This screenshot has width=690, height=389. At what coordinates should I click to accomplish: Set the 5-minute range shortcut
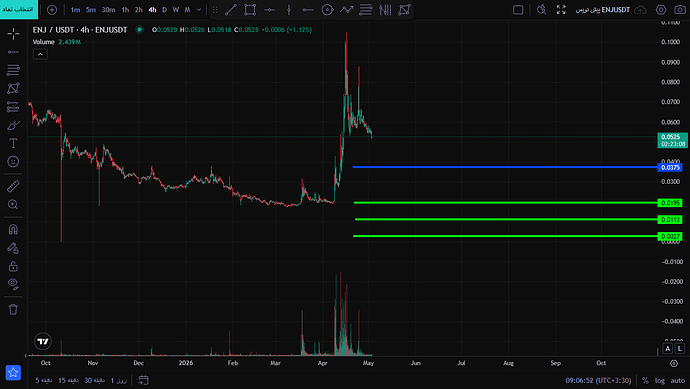coord(44,380)
